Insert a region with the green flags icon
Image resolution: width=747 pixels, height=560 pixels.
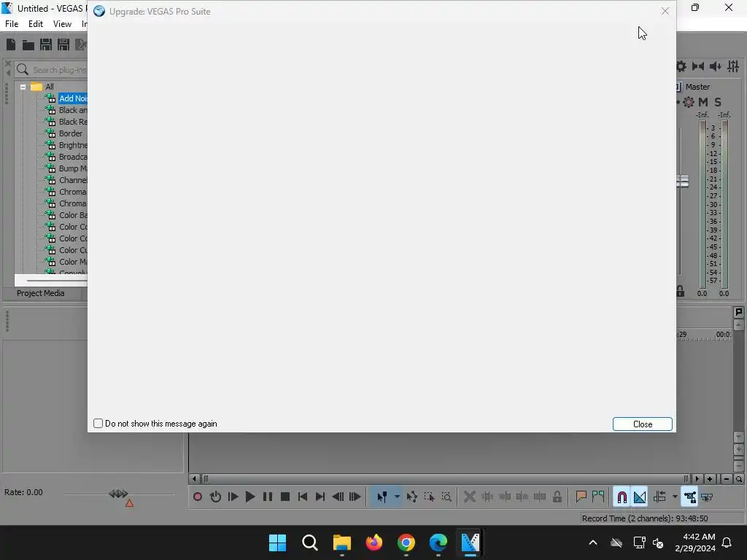(x=598, y=497)
